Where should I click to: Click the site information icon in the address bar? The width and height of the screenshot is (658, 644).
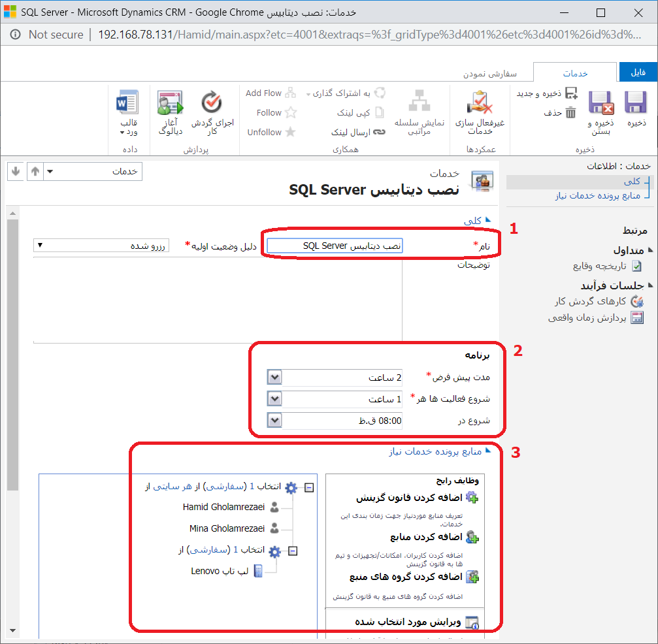click(15, 35)
